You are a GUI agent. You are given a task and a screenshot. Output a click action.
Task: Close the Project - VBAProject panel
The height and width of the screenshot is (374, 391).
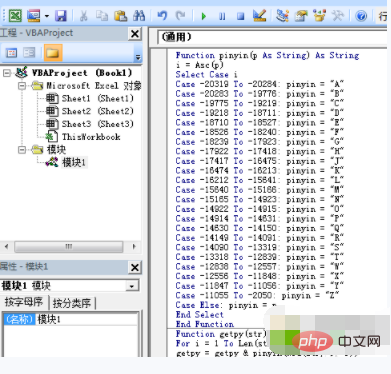pyautogui.click(x=135, y=34)
